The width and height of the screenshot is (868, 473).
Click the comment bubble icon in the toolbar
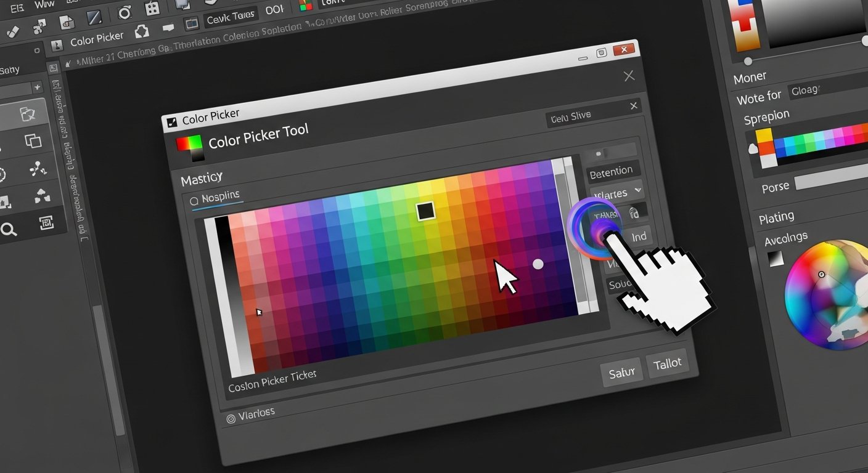[168, 28]
